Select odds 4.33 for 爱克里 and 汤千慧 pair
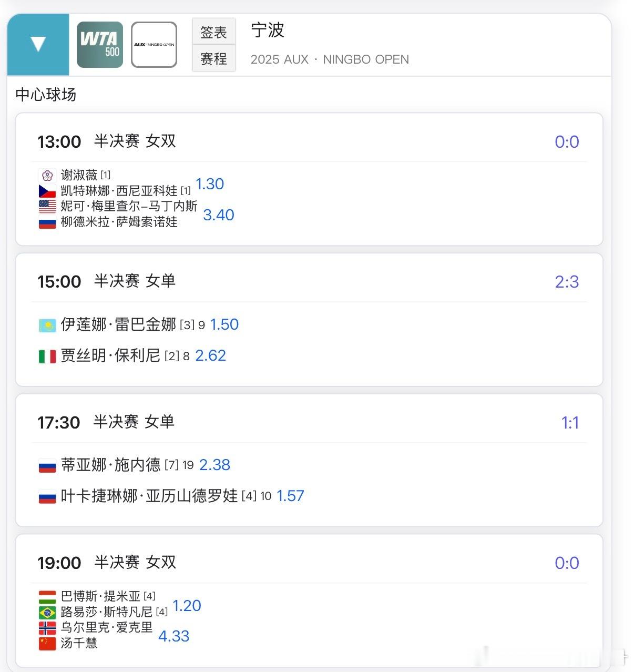Image resolution: width=634 pixels, height=672 pixels. 173,636
